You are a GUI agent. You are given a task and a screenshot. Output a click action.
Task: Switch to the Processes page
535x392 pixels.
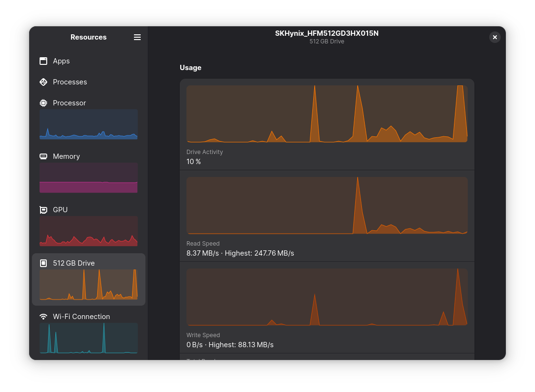tap(70, 82)
